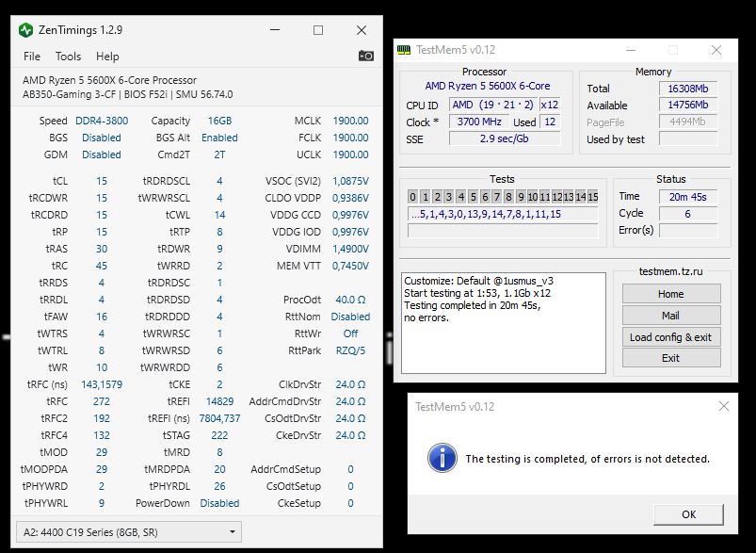The width and height of the screenshot is (756, 553).
Task: Click the Home button in TestMem5
Action: pyautogui.click(x=671, y=294)
